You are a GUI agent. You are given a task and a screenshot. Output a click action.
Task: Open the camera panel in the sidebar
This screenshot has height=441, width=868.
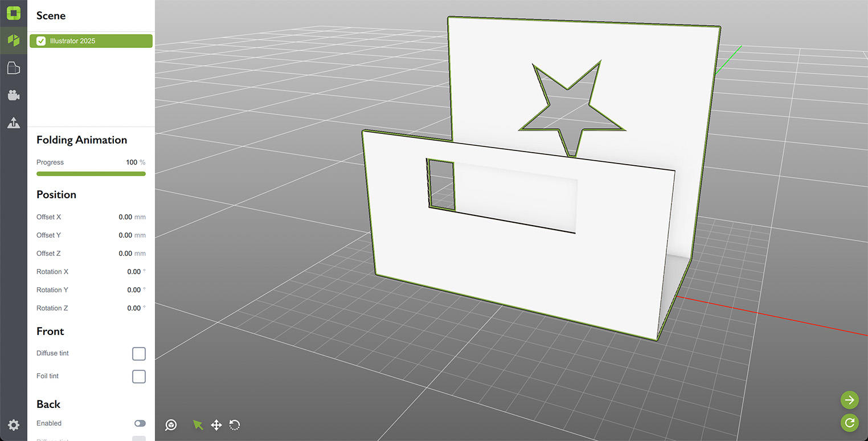[13, 95]
